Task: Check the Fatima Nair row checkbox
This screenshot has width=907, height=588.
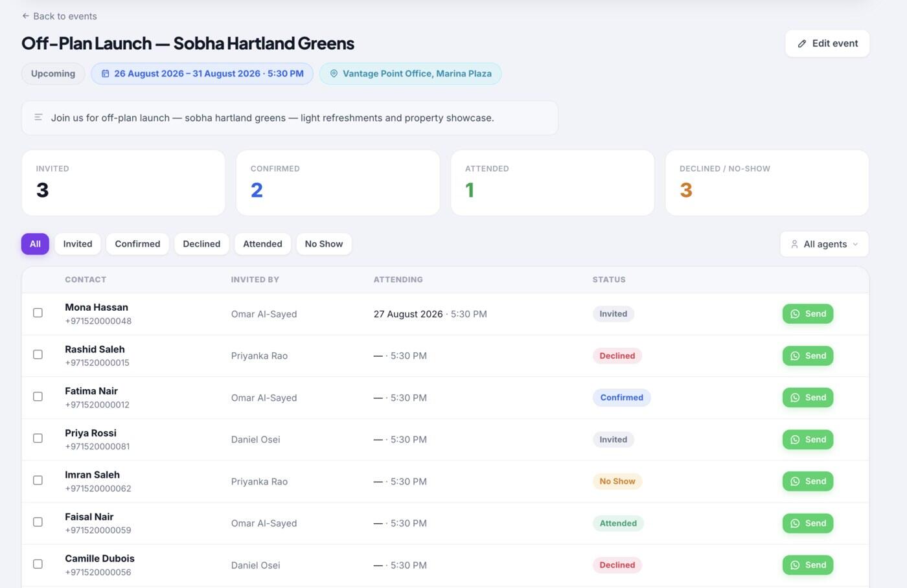Action: pos(38,396)
